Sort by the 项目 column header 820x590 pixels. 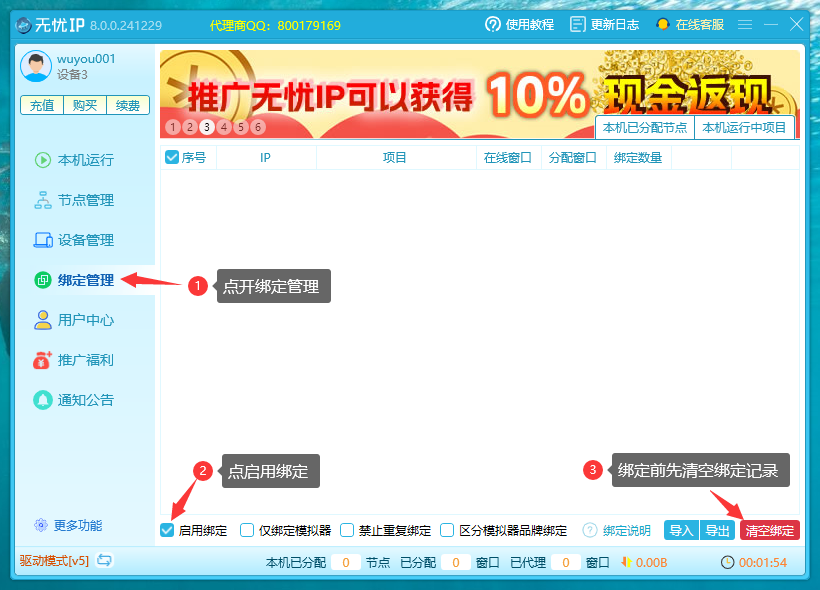pyautogui.click(x=395, y=157)
